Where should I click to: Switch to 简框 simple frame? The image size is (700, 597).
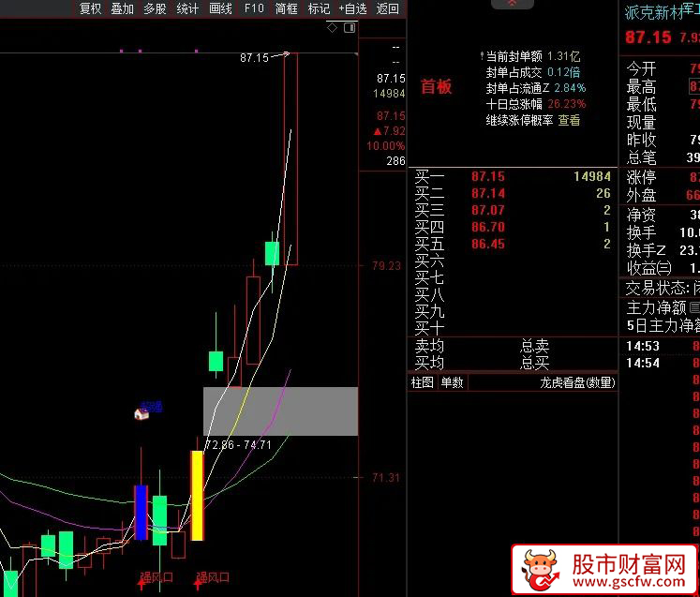[x=286, y=8]
